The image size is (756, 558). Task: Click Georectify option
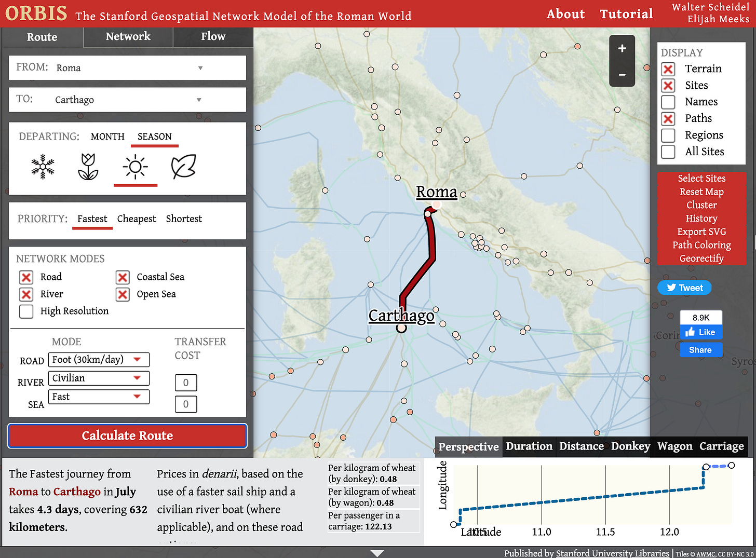[701, 258]
